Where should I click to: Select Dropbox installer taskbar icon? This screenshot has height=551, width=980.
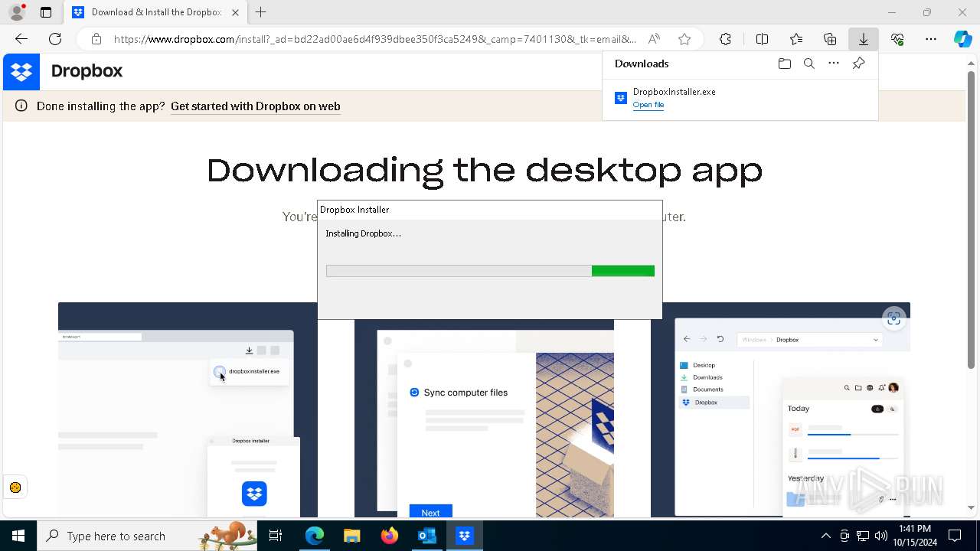coord(464,536)
